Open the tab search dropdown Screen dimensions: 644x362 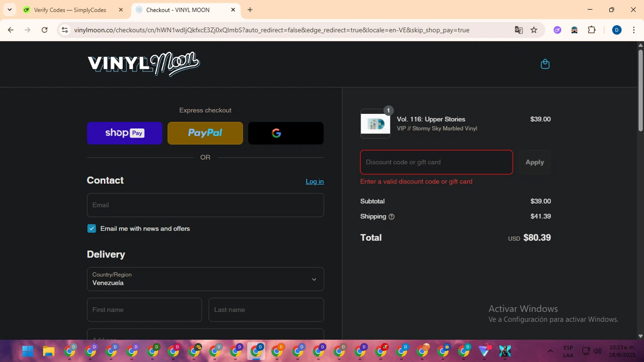[x=9, y=10]
